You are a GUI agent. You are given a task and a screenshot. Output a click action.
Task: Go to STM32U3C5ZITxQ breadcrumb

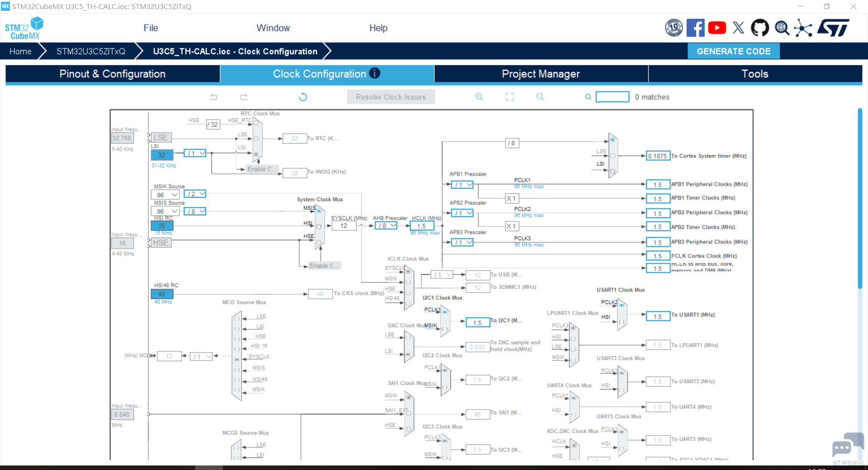(x=90, y=51)
